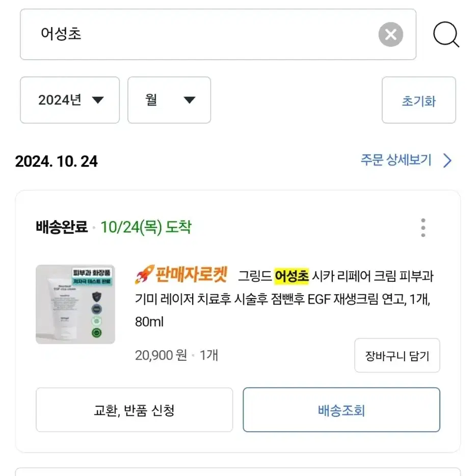Screen dimensions: 476x476
Task: Track the shipment with 배송조회
Action: click(341, 410)
